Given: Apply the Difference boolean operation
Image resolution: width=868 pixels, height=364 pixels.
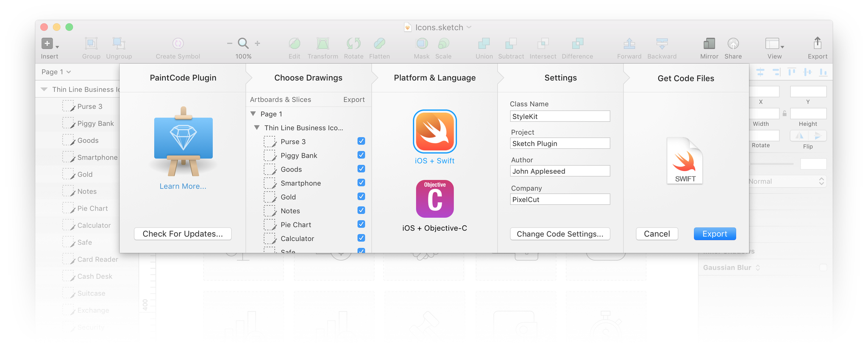Looking at the screenshot, I should [578, 44].
